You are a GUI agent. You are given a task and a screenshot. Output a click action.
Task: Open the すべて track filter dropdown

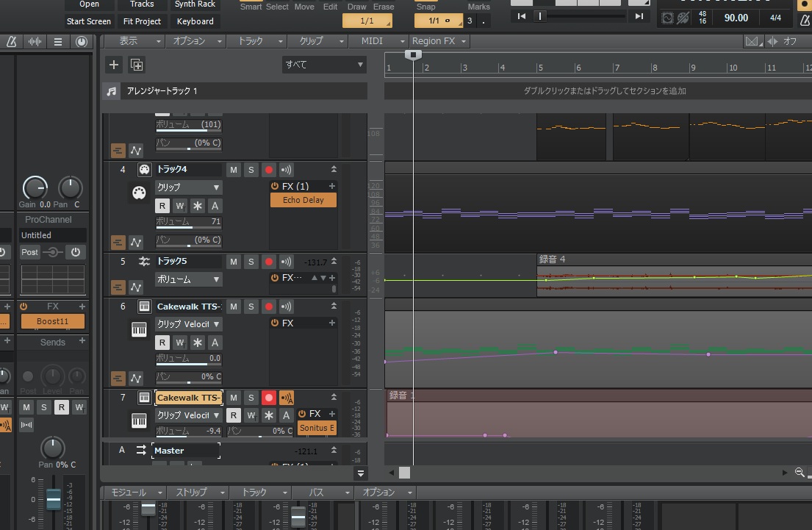324,65
